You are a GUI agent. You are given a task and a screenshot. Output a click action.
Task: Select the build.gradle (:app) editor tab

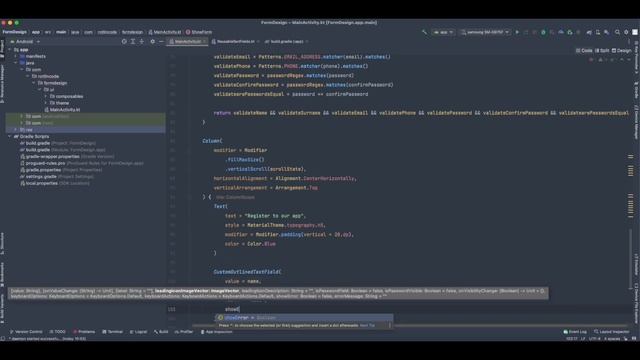click(x=286, y=41)
